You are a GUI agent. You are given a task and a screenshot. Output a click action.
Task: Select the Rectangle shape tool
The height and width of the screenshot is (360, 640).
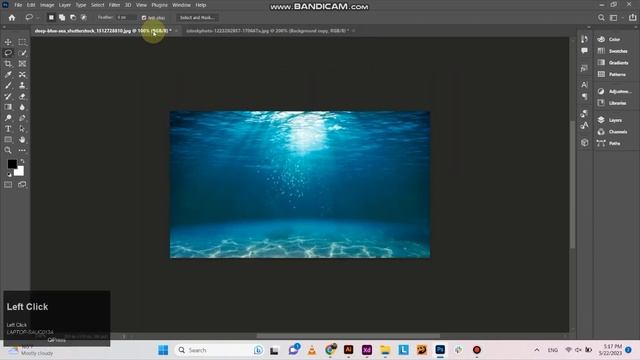8,140
